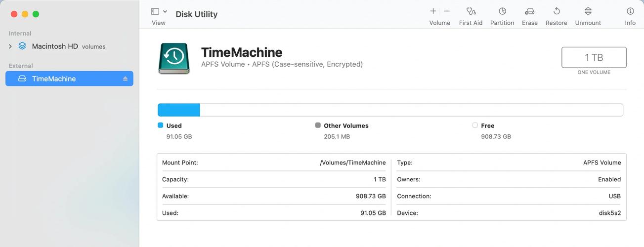Unmount the selected TimeMachine volume
Image resolution: width=644 pixels, height=247 pixels.
click(x=588, y=11)
